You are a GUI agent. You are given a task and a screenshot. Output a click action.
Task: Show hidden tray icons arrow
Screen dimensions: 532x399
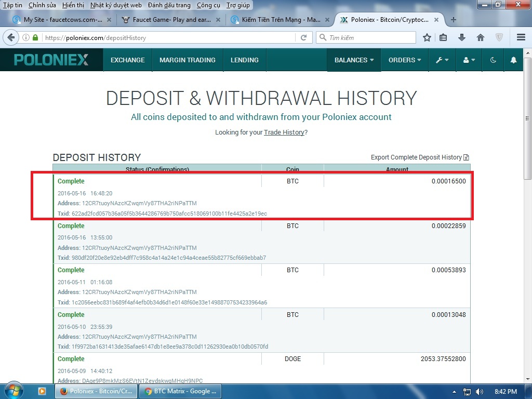click(x=454, y=392)
